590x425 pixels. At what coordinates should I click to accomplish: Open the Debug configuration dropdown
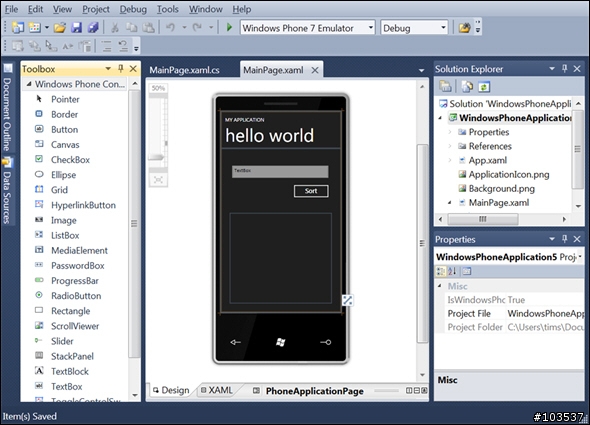[x=414, y=28]
